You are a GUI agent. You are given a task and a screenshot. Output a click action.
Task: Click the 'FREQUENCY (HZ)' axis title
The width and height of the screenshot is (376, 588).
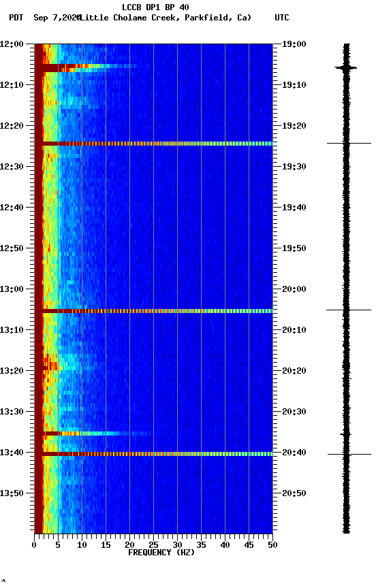tap(161, 553)
